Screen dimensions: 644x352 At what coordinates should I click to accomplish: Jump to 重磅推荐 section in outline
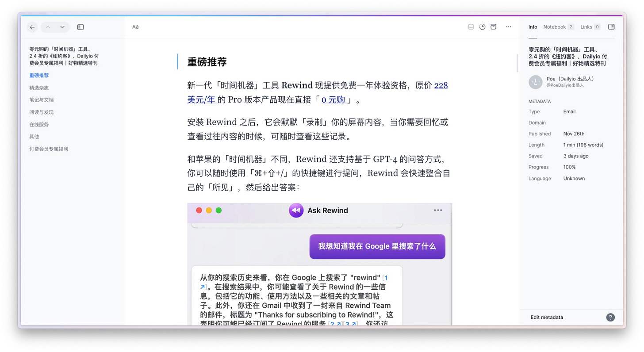[x=39, y=76]
